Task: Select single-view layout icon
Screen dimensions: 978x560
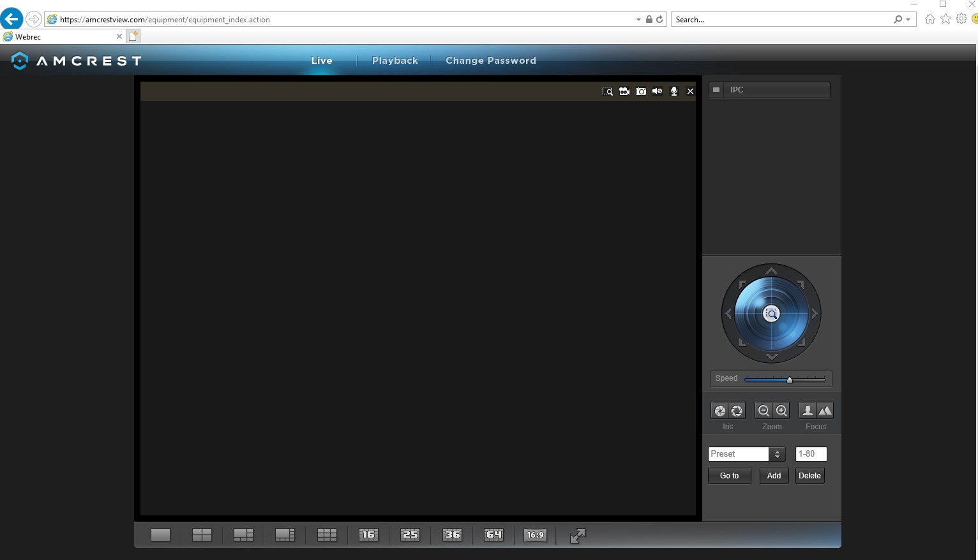Action: [160, 534]
